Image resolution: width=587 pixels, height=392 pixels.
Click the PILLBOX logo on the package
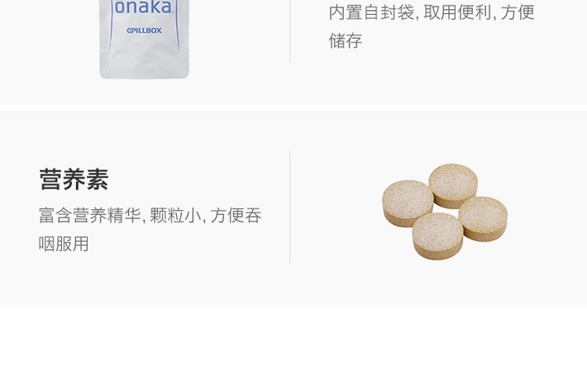pyautogui.click(x=144, y=31)
